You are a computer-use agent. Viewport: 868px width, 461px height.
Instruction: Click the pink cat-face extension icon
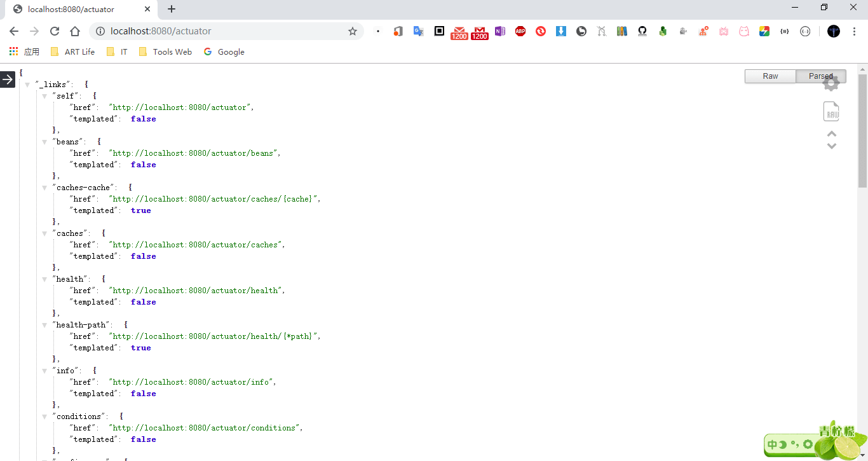(744, 31)
